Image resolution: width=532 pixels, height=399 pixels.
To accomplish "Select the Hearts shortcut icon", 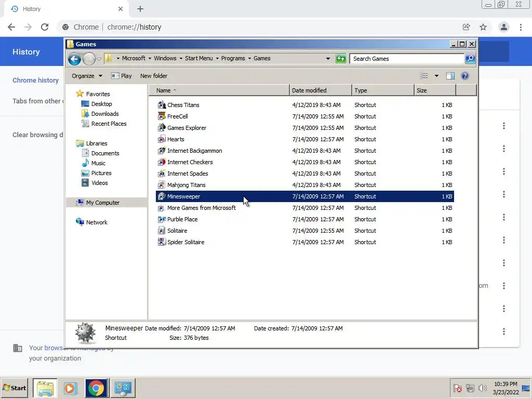I will (162, 139).
